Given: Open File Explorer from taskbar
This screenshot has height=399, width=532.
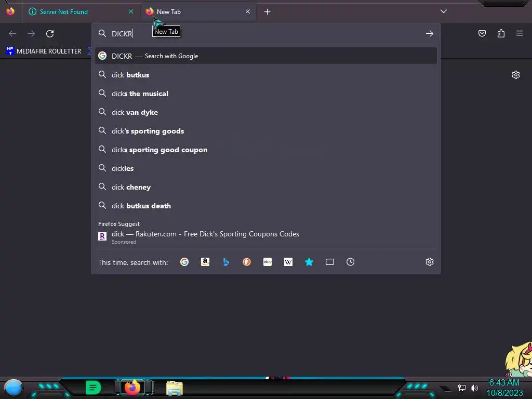Looking at the screenshot, I should pos(175,388).
